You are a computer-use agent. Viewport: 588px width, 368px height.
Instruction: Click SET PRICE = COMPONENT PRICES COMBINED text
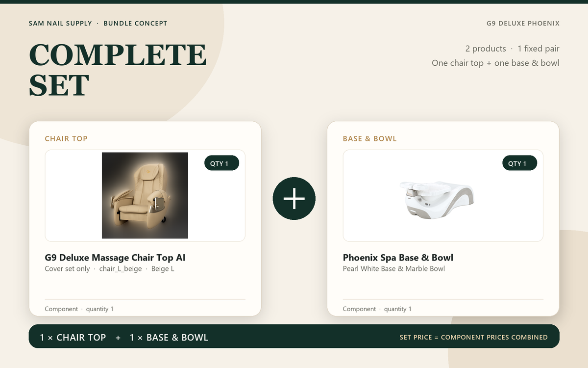473,337
